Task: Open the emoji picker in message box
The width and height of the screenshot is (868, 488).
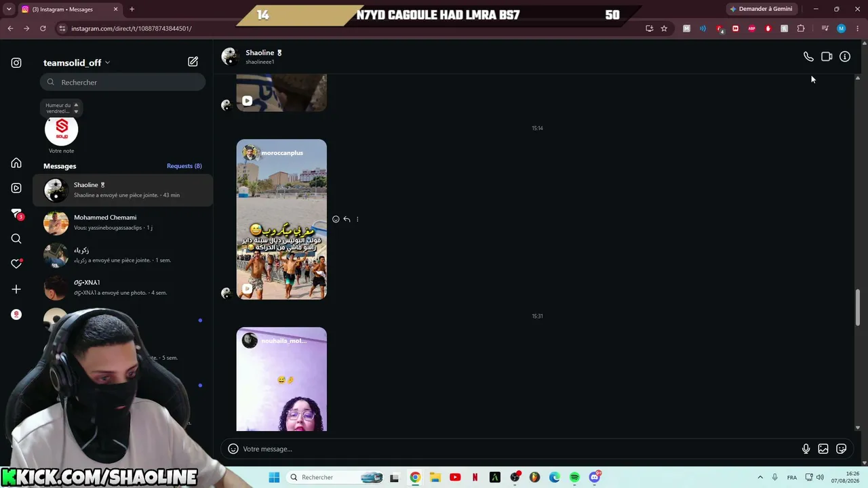Action: [233, 449]
